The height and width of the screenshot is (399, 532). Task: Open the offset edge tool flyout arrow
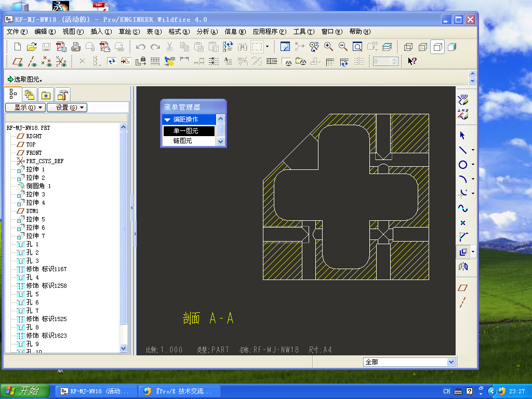tap(473, 252)
